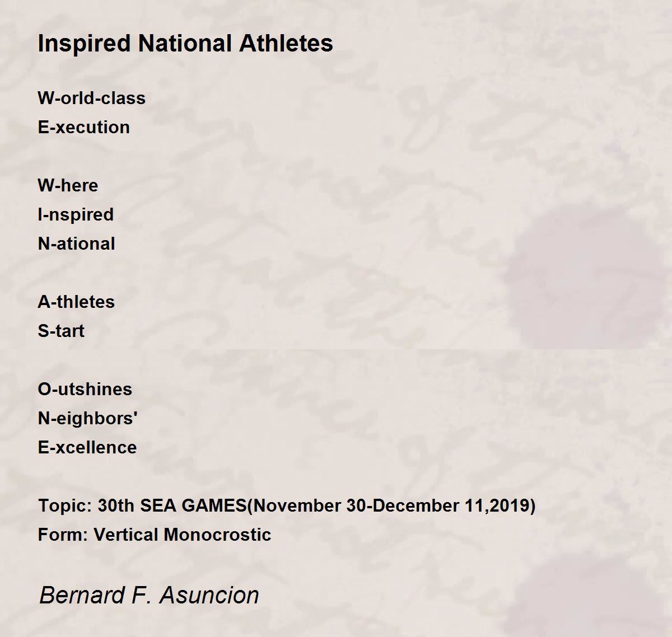Screen dimensions: 672x637
Task: Click the "O-utshines" line
Action: coord(85,389)
